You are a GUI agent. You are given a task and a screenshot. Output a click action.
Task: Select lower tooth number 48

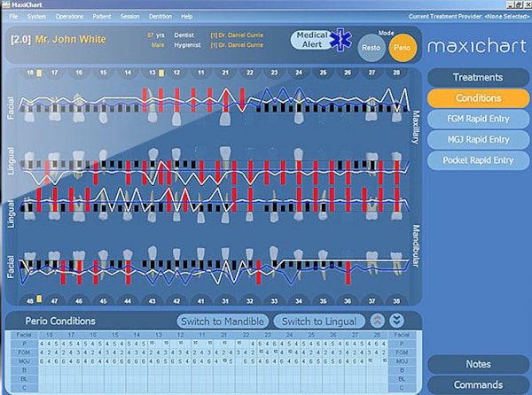(30, 301)
